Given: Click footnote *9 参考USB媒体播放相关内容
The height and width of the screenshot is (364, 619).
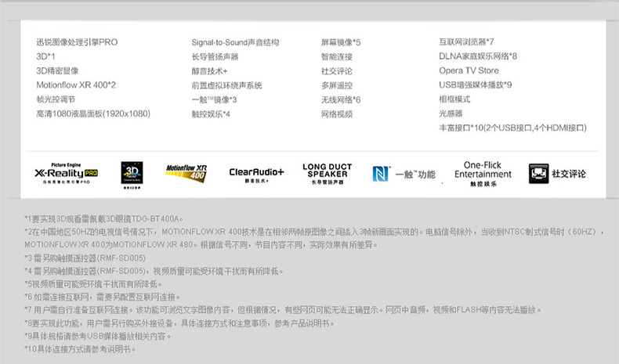Looking at the screenshot, I should click(x=98, y=337).
